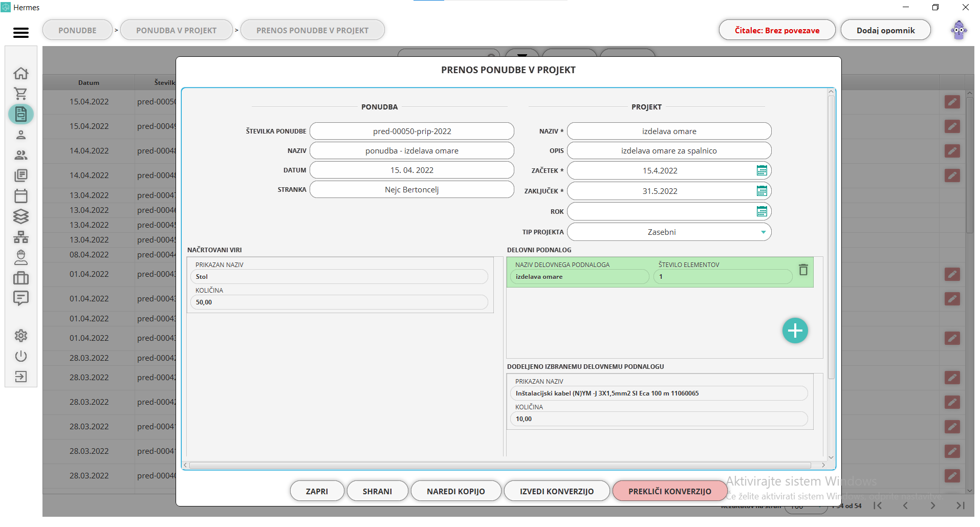This screenshot has width=980, height=527.
Task: Open the hamburger menu
Action: [21, 33]
